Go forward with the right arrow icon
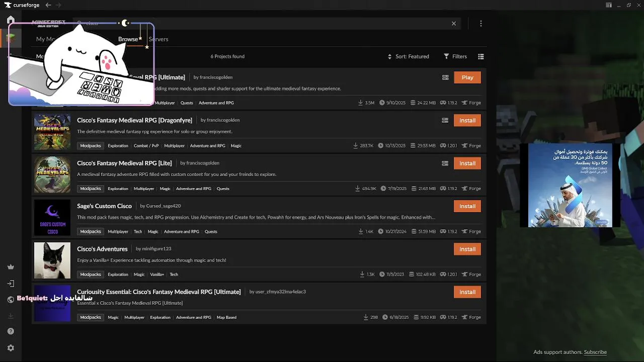 tap(58, 5)
